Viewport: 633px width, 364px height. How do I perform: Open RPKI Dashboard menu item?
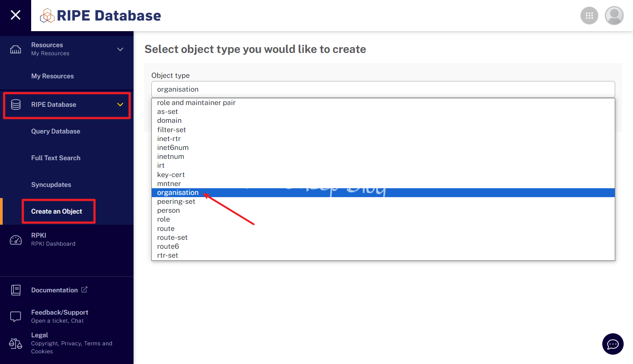coord(67,239)
